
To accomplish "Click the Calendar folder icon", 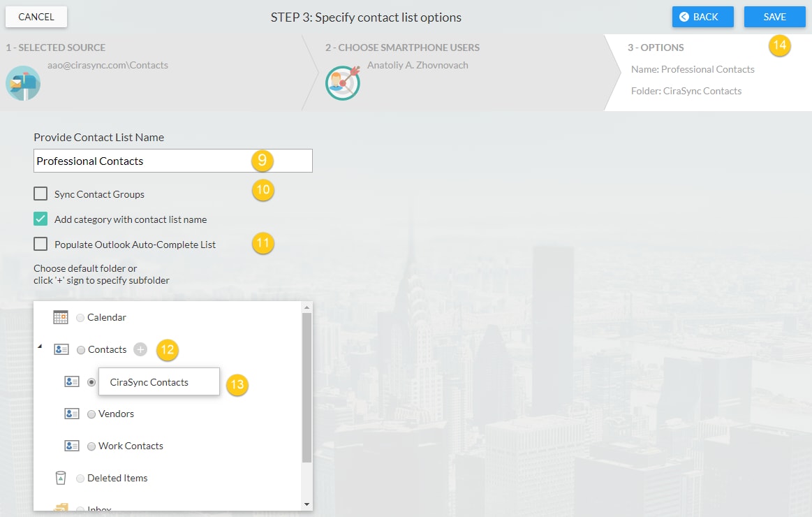I will (61, 317).
